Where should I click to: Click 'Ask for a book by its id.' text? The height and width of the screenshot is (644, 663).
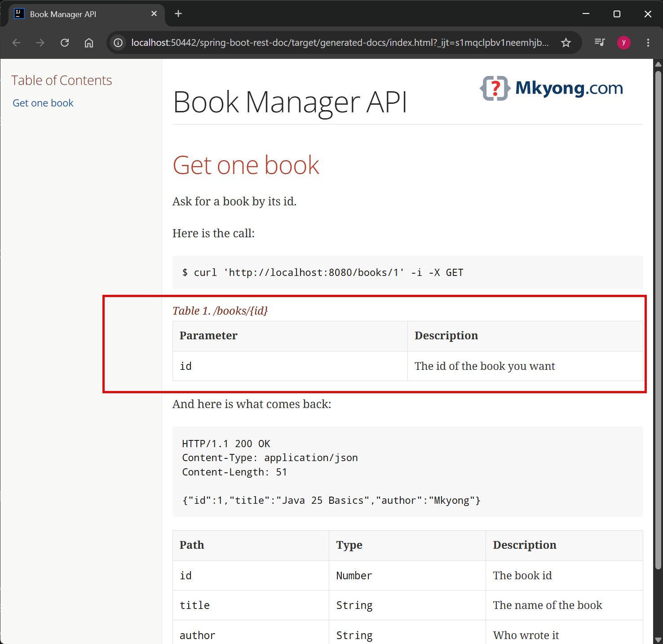coord(234,201)
